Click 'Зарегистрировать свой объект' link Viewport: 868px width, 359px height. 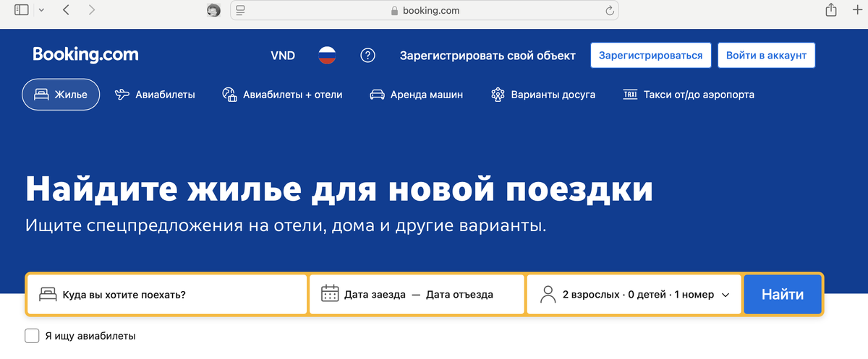(x=488, y=56)
